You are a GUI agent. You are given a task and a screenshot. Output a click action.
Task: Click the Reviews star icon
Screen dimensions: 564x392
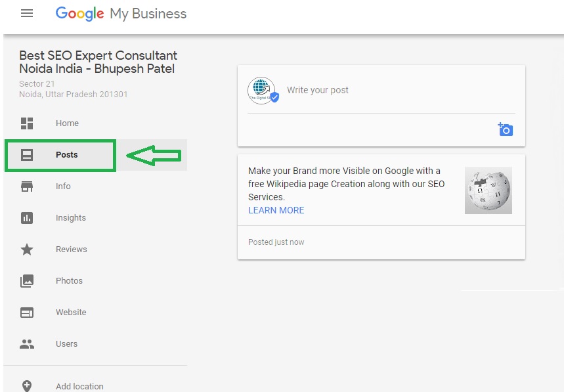coord(27,250)
